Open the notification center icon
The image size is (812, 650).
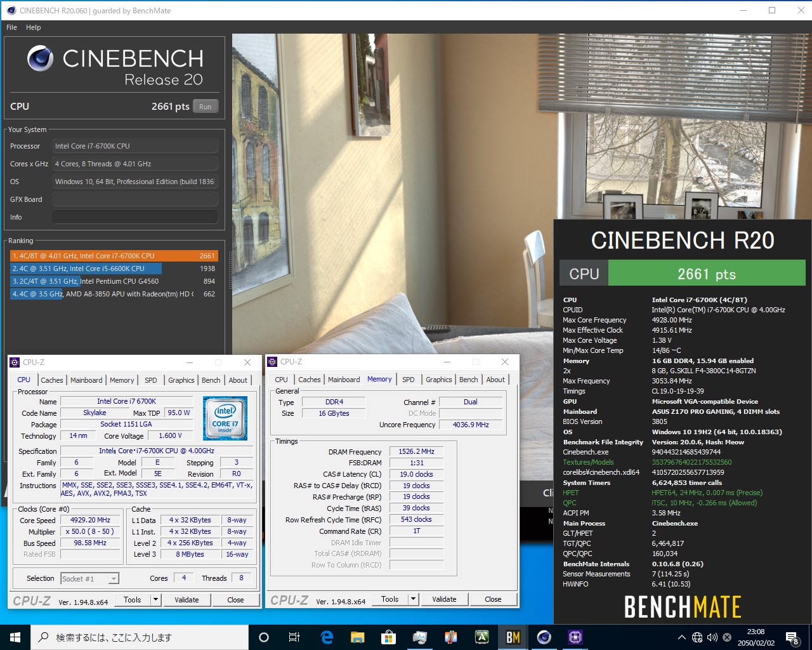click(x=792, y=637)
